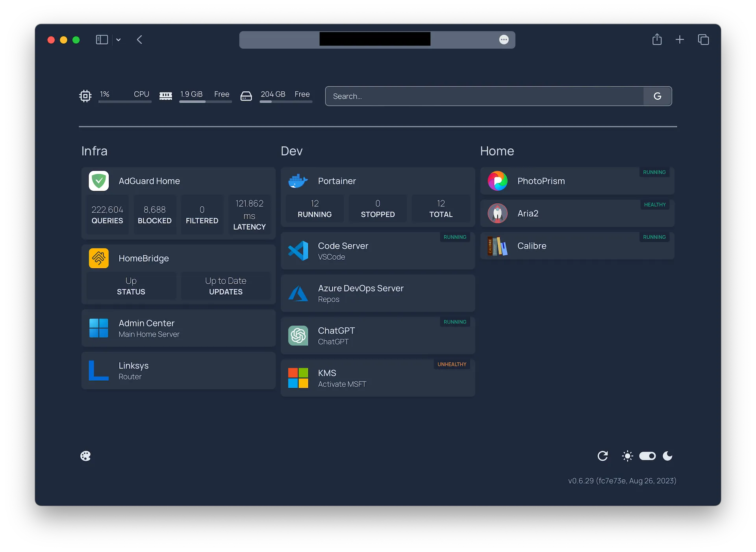The width and height of the screenshot is (756, 552).
Task: Click the Code Server VSCode icon
Action: coord(298,251)
